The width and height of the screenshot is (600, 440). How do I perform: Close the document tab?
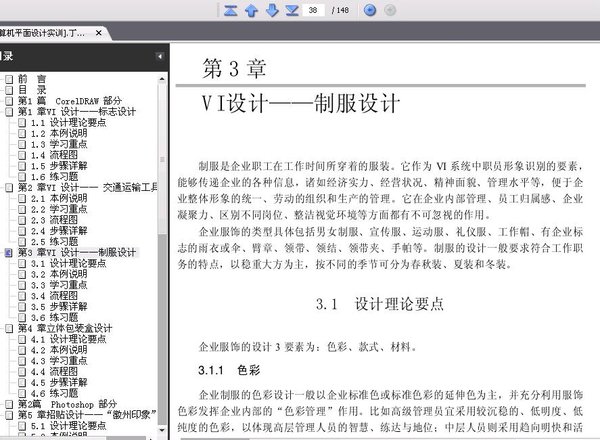click(x=99, y=33)
